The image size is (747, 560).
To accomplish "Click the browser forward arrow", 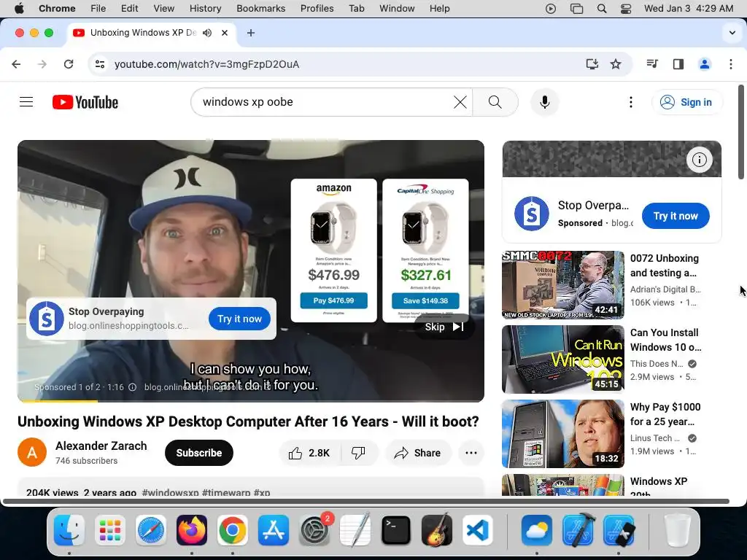I will point(42,64).
